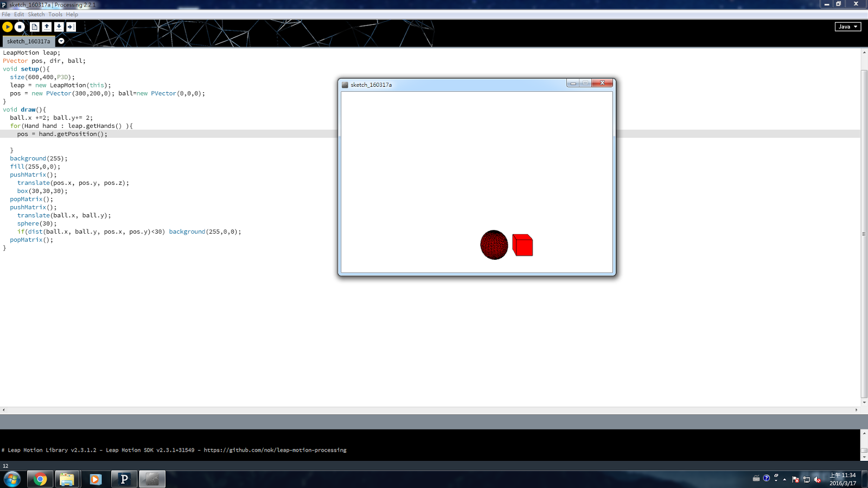This screenshot has width=868, height=488.
Task: Click the 'fill(255,0,0);' line
Action: point(35,166)
